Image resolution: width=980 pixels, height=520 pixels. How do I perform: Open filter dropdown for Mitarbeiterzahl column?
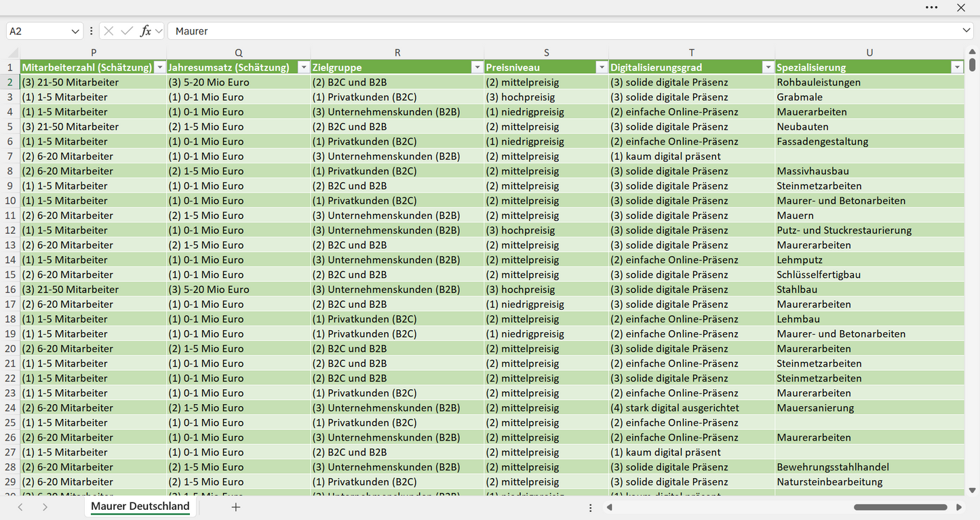[159, 67]
